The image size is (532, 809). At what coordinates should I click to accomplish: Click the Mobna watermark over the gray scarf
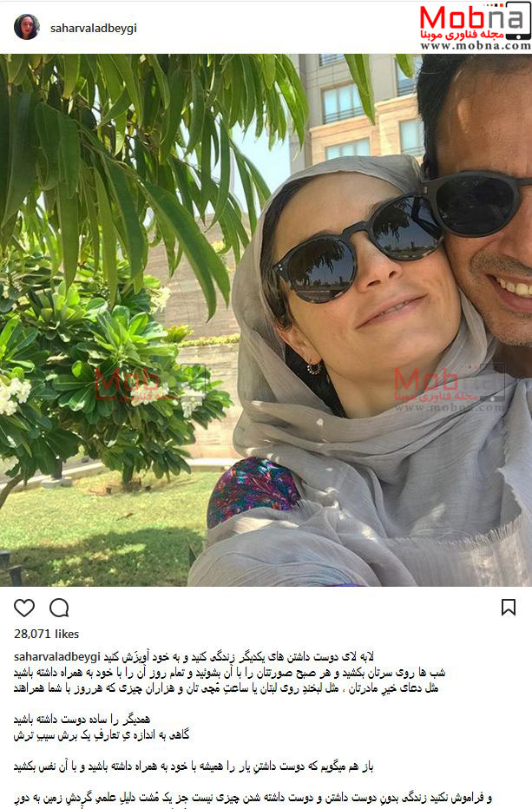448,389
